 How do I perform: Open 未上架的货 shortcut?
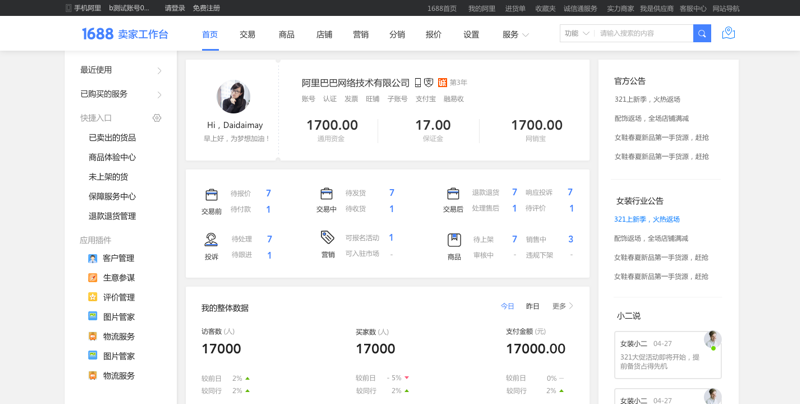point(108,177)
